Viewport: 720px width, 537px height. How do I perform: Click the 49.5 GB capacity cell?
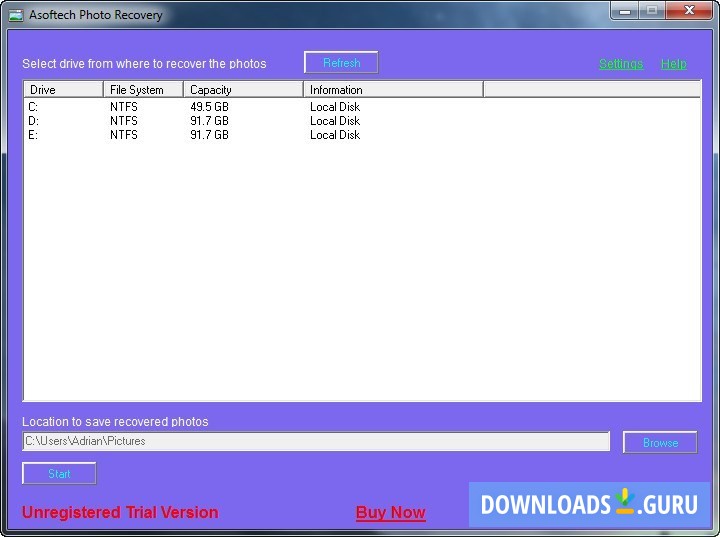click(x=209, y=107)
